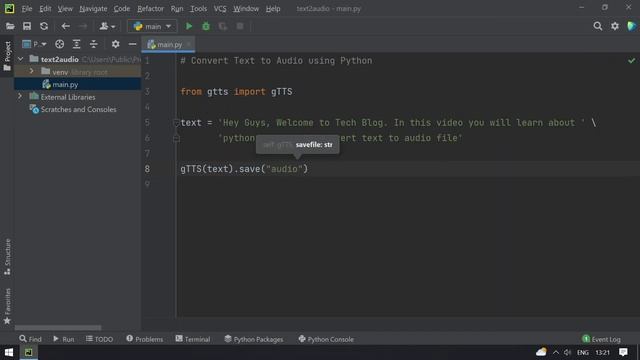640x360 pixels.
Task: Select the External Libraries row
Action: click(x=78, y=97)
